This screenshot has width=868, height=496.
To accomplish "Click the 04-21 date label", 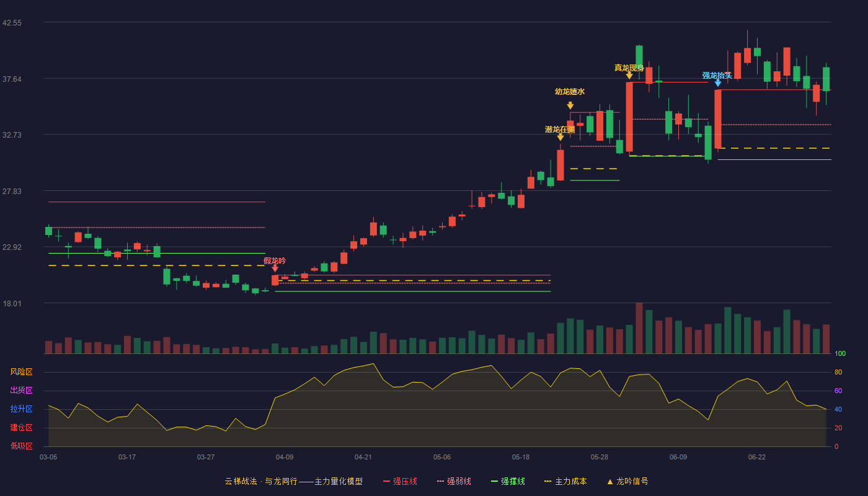I will pyautogui.click(x=363, y=457).
